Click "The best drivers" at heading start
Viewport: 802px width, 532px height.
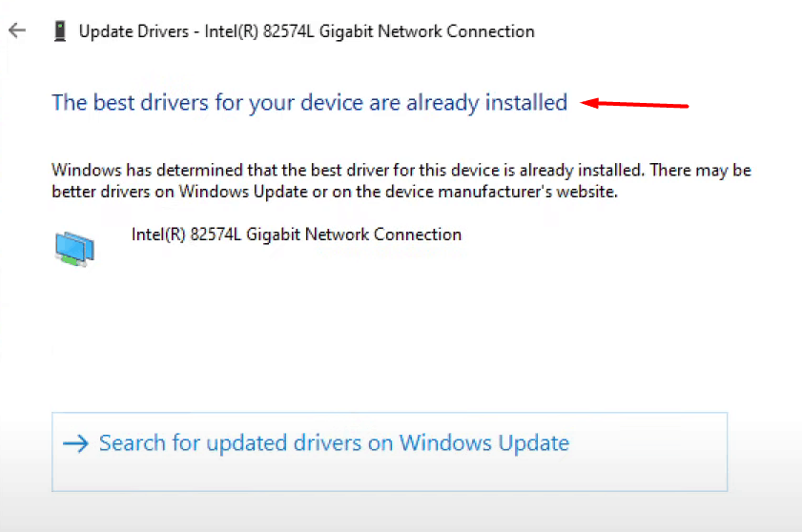point(114,103)
